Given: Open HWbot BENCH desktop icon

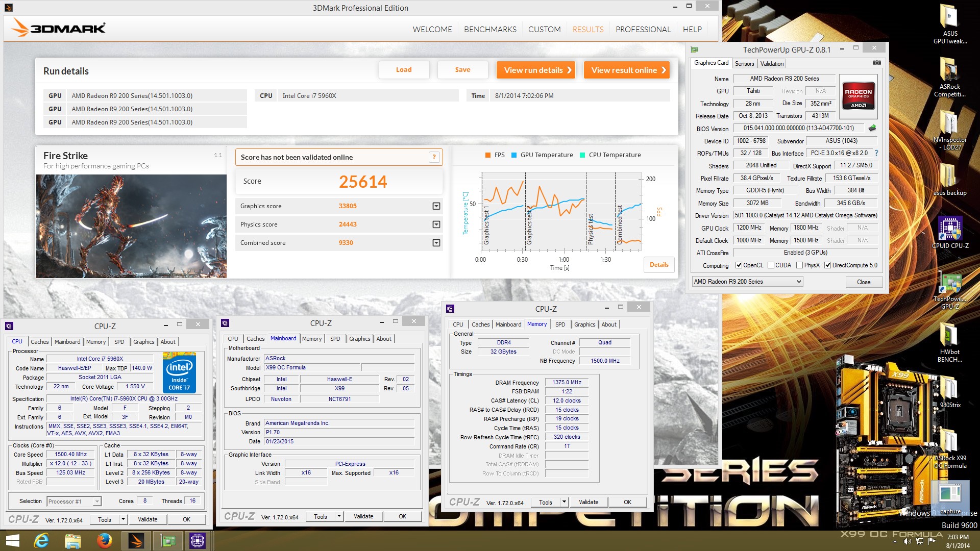Looking at the screenshot, I should pos(950,342).
